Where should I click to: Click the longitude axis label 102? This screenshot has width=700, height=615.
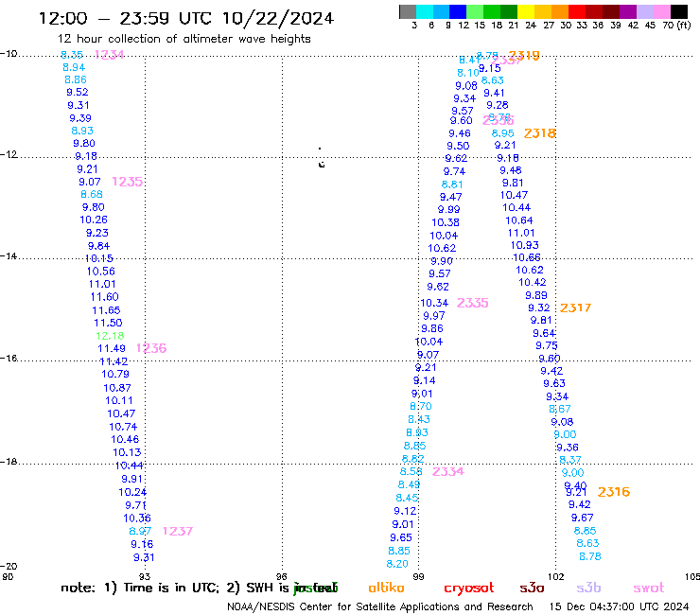pyautogui.click(x=556, y=576)
